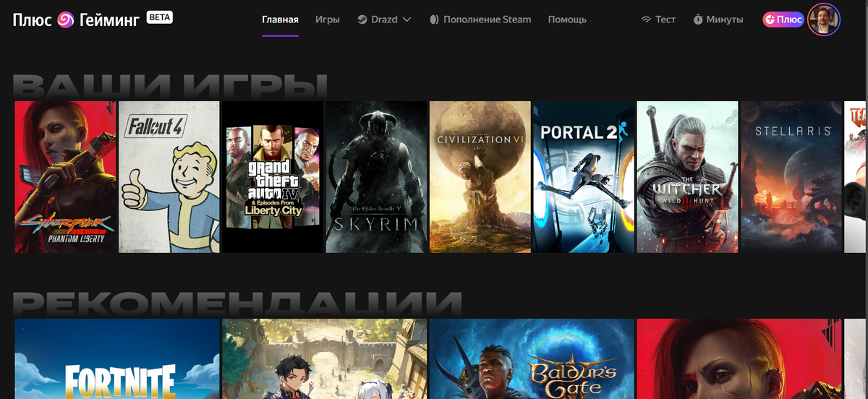Click the stopwatch icon beside Минуты

[698, 20]
